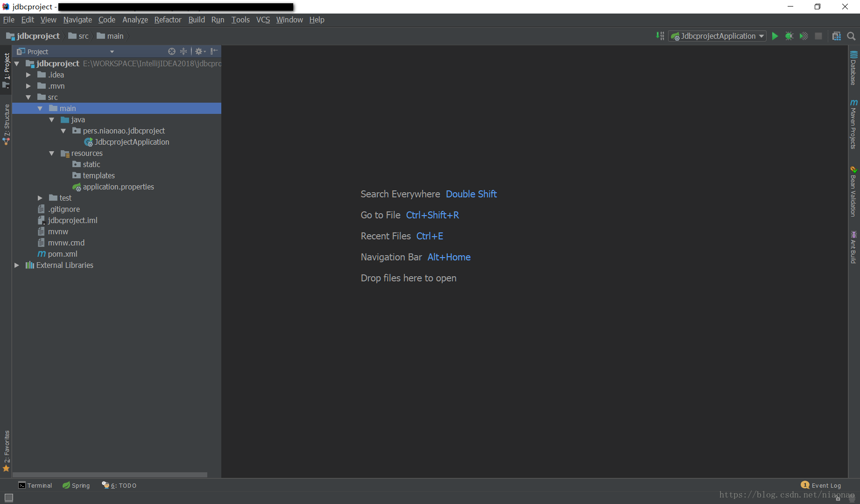Open the File menu
Screen dimensions: 860x504
[9, 20]
